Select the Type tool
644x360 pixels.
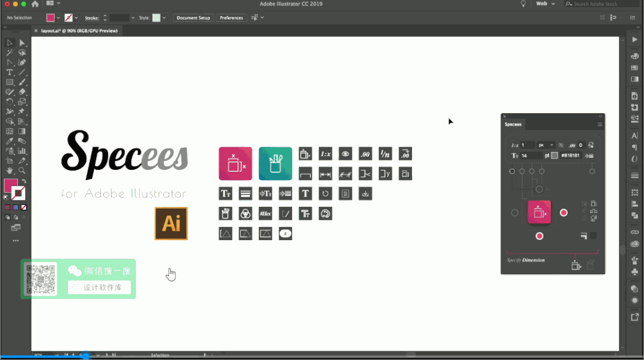[10, 72]
